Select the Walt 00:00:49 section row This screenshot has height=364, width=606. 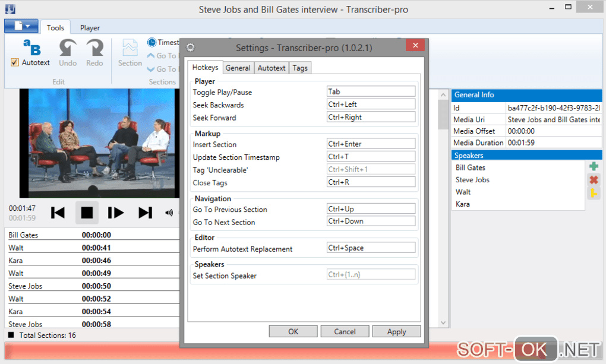93,273
